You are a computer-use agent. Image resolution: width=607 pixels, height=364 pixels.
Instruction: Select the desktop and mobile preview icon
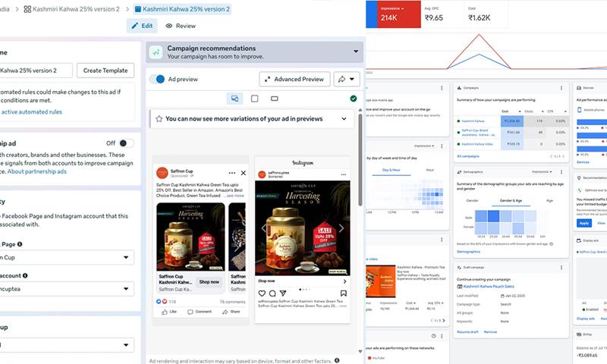point(234,99)
